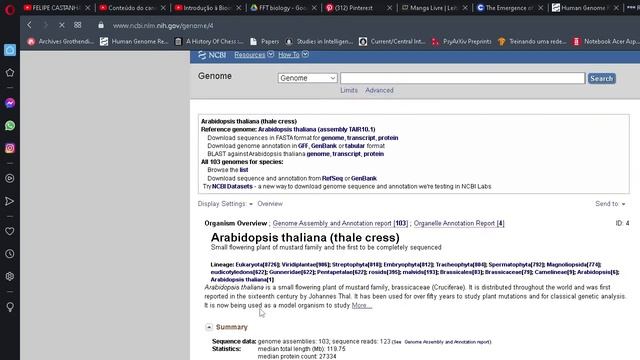Browse the genomes list link
640x360 pixels.
(x=244, y=170)
